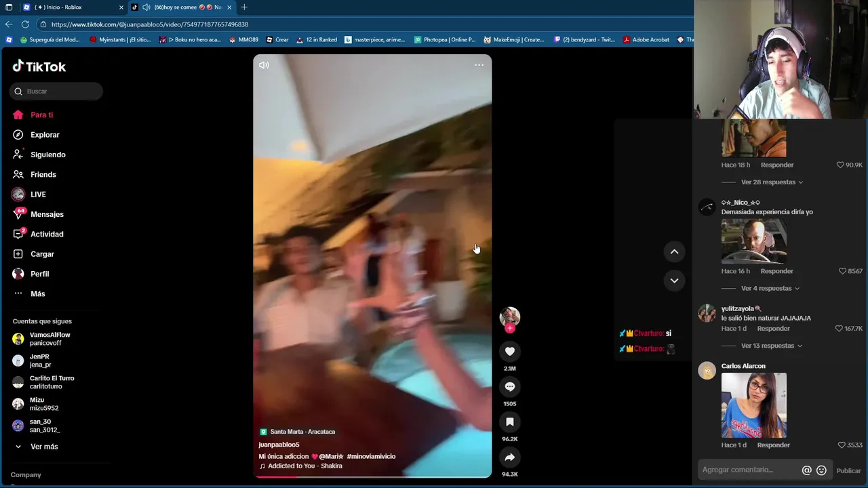Click the TikTok logo
Image resolution: width=868 pixels, height=488 pixels.
(x=39, y=66)
